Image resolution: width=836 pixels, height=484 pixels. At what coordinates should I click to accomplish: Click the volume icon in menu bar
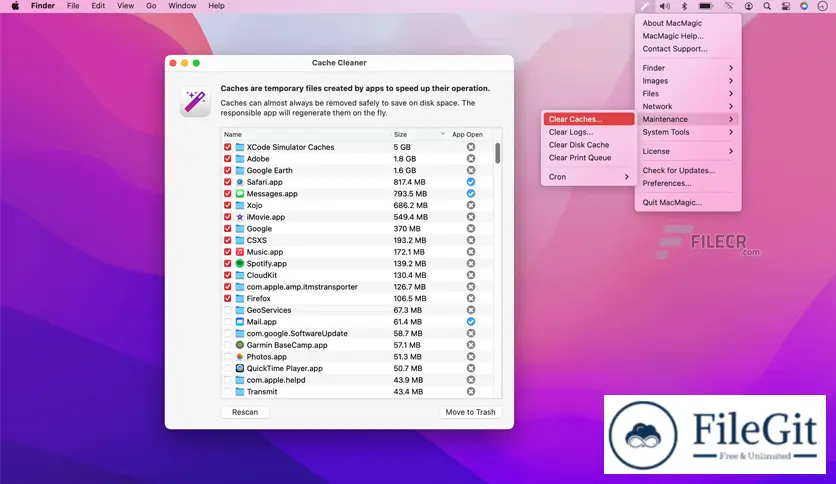coord(664,6)
